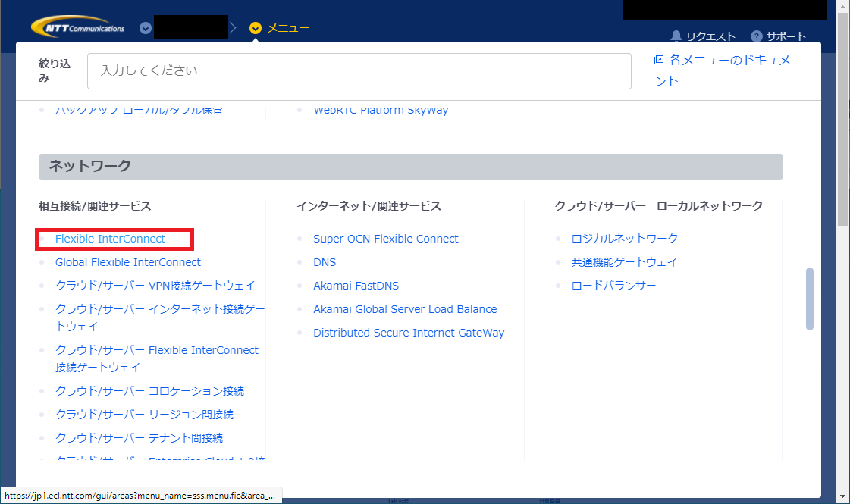Screen dimensions: 850x504
Task: Click the リクエスト bell icon
Action: 676,36
